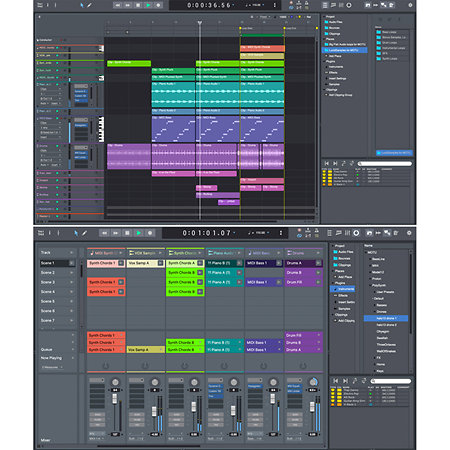The height and width of the screenshot is (450, 450).
Task: Open the Drums track column dropdown menu
Action: [x=318, y=253]
